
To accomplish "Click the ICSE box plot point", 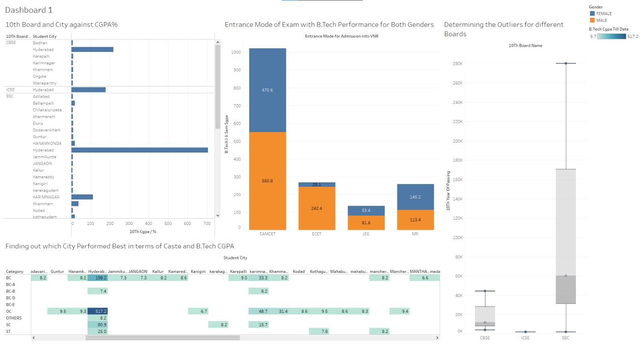I will [525, 332].
